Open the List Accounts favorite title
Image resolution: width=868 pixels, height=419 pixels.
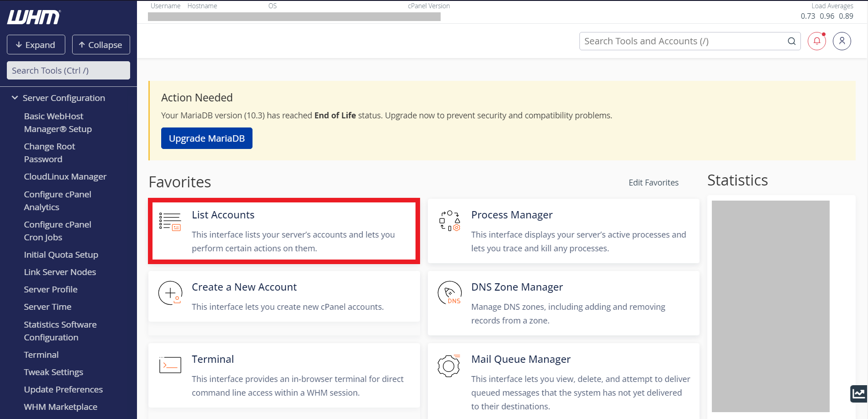(223, 215)
